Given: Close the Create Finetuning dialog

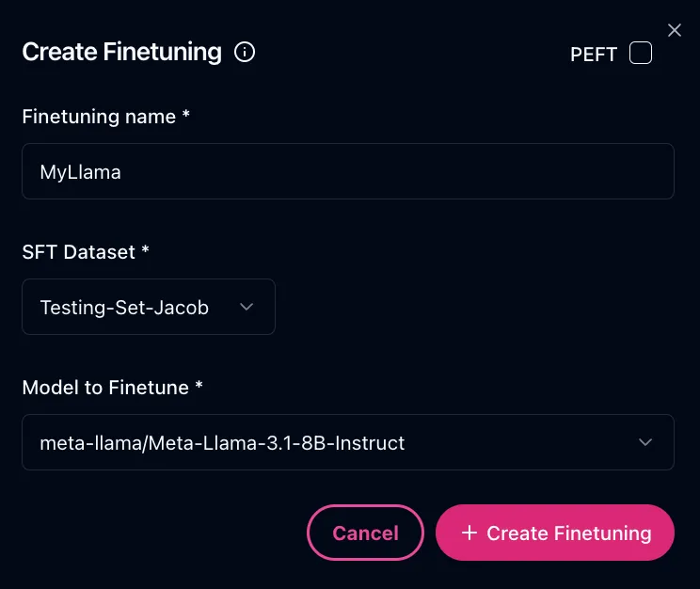Looking at the screenshot, I should [x=674, y=30].
